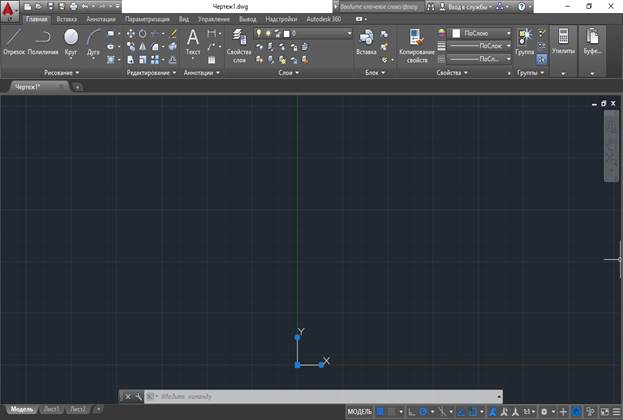This screenshot has width=623, height=420.
Task: Toggle МОДЕЛЬ space button in status bar
Action: [x=358, y=411]
